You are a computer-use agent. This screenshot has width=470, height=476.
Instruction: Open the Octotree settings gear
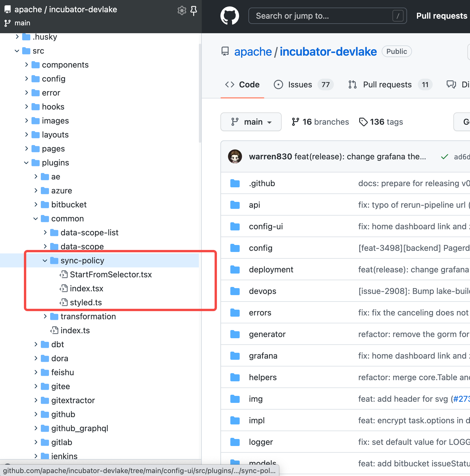pyautogui.click(x=182, y=10)
